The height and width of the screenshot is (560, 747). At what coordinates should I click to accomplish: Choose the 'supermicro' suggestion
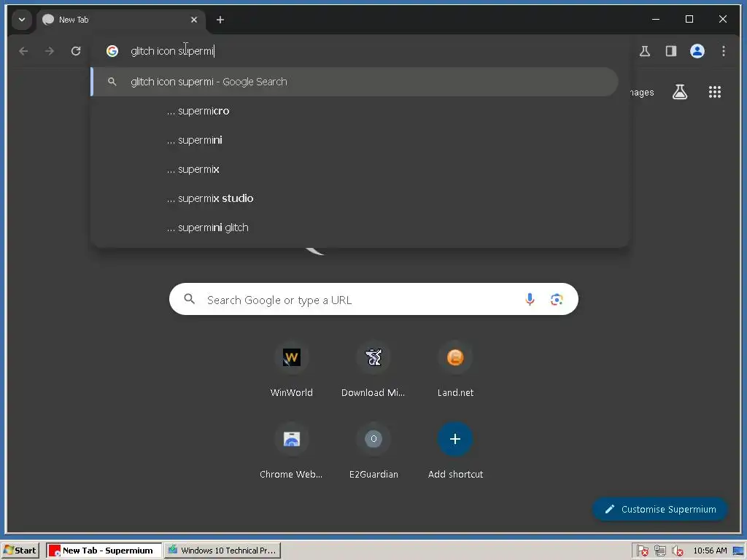click(x=355, y=111)
